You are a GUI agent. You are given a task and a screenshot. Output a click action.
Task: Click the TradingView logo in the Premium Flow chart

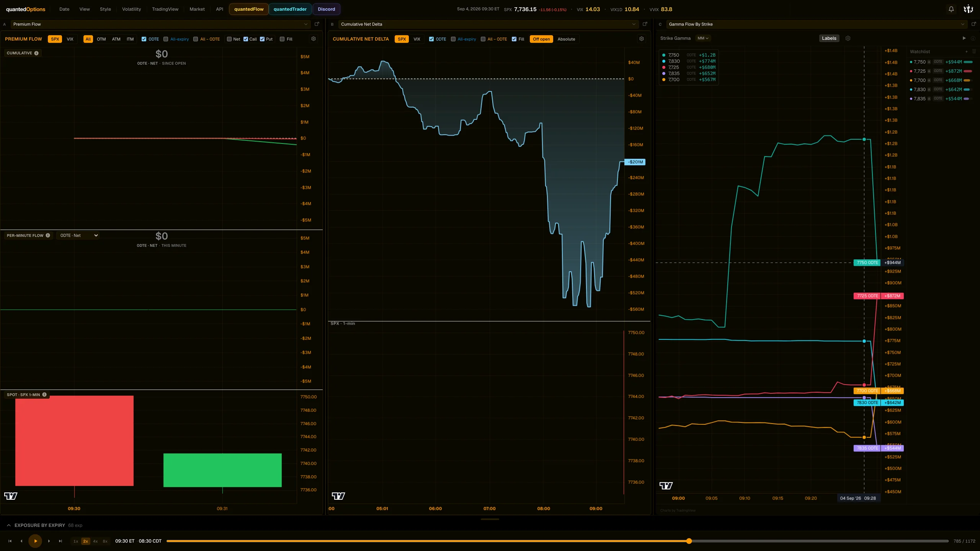[11, 496]
